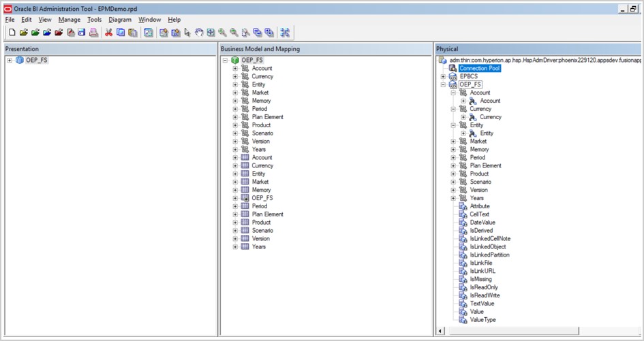Expand the EPBCS node in Physical pane
The width and height of the screenshot is (644, 341).
[443, 77]
